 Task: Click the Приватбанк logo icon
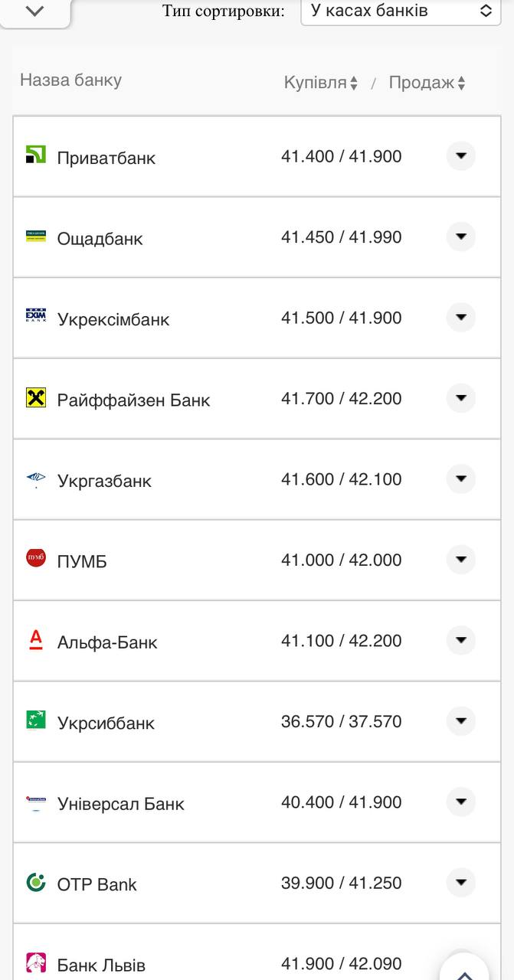36,154
